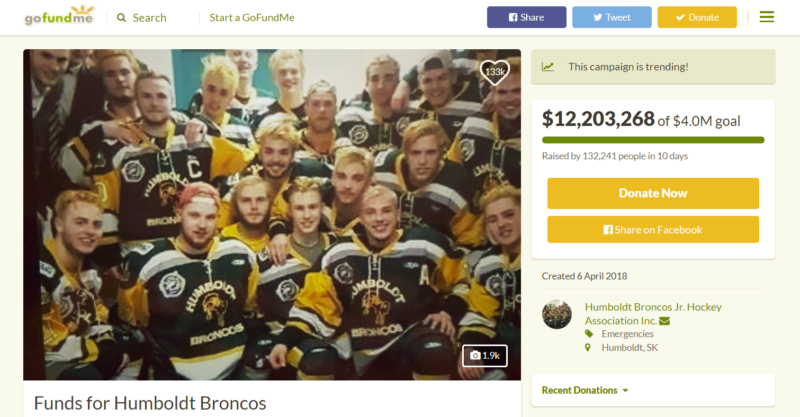Open the hamburger menu icon

point(766,17)
